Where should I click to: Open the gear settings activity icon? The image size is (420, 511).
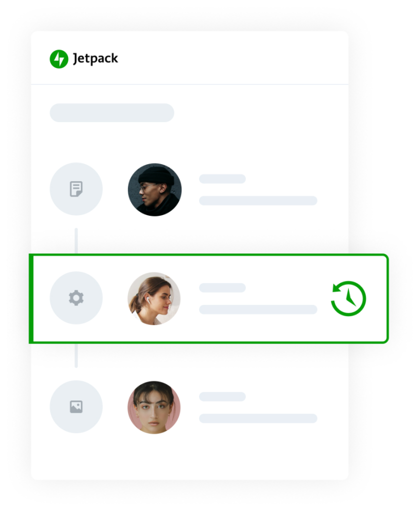pos(76,298)
